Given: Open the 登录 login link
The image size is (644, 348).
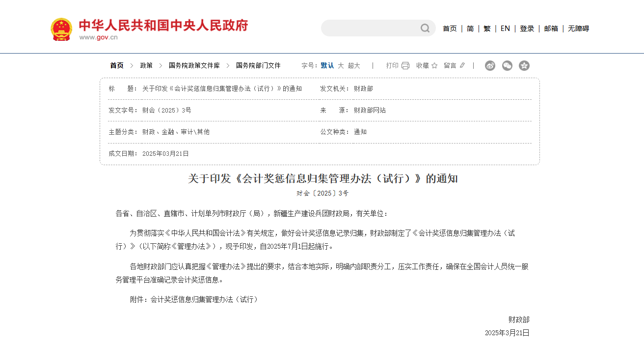Looking at the screenshot, I should tap(527, 29).
